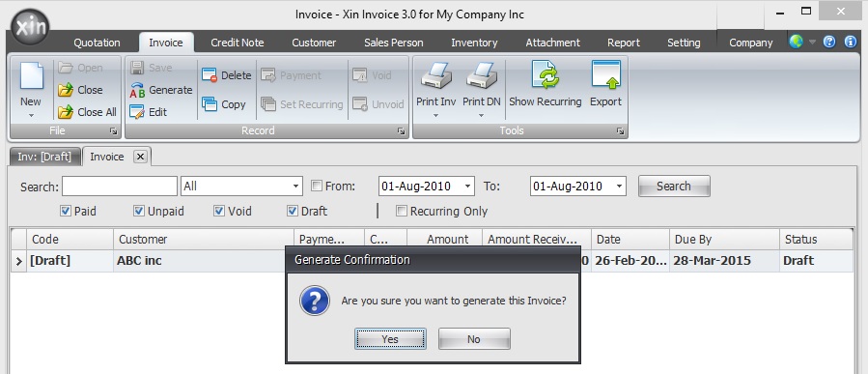The width and height of the screenshot is (868, 374).
Task: Confirm generation with the Yes button
Action: point(390,339)
